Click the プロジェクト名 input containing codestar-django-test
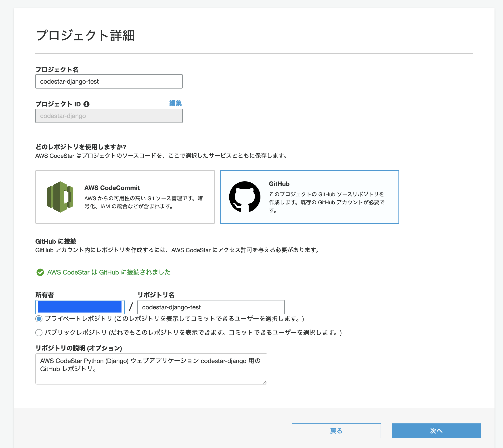 coord(109,81)
